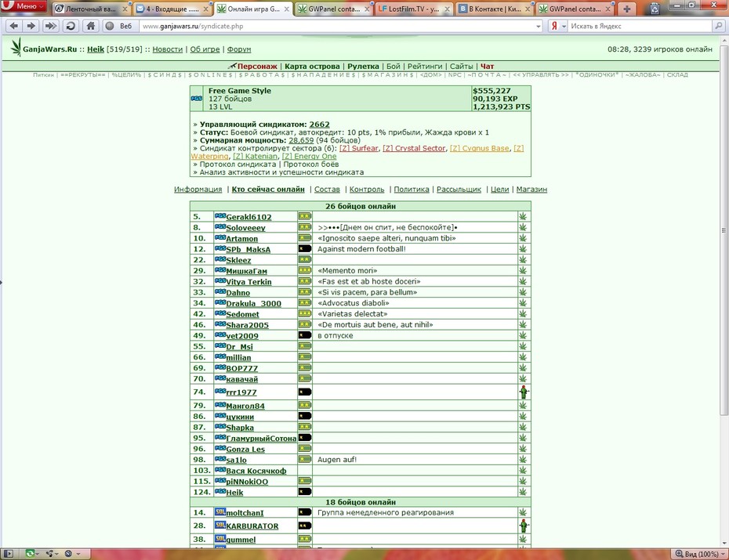The image size is (729, 560).
Task: Click the Opera Turbo icon in status bar
Action: pyautogui.click(x=69, y=554)
